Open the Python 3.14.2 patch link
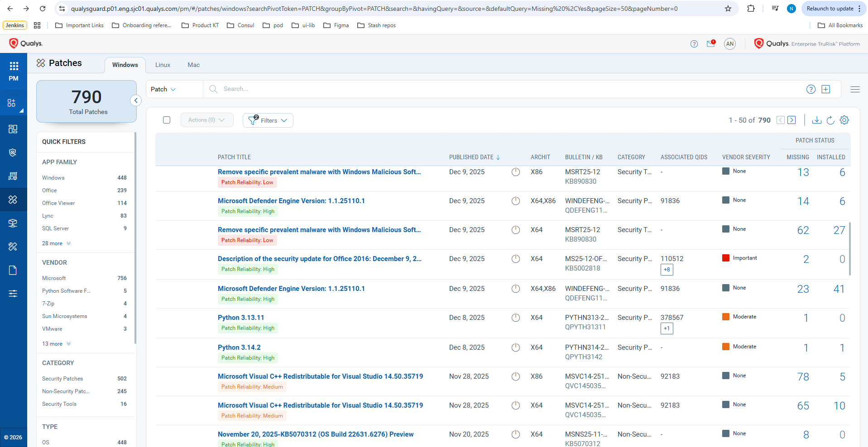The height and width of the screenshot is (447, 868). pos(239,347)
